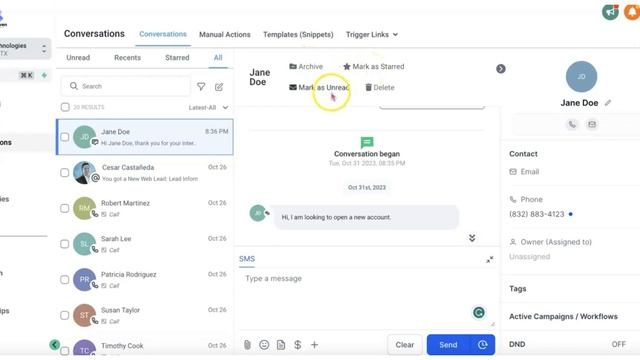Check Cesar Castañeda conversation checkbox
This screenshot has width=640, height=360.
pyautogui.click(x=64, y=173)
